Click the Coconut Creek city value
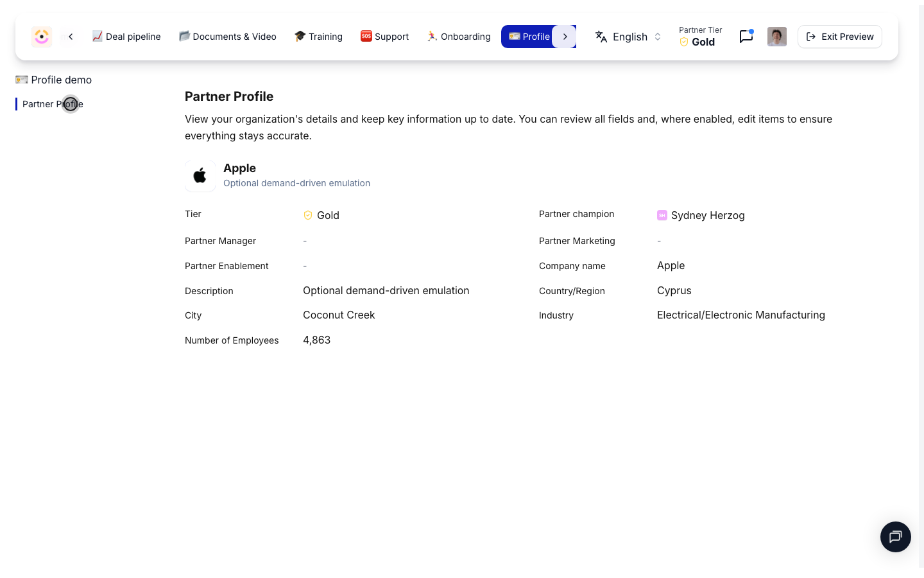924x578 pixels. [339, 315]
